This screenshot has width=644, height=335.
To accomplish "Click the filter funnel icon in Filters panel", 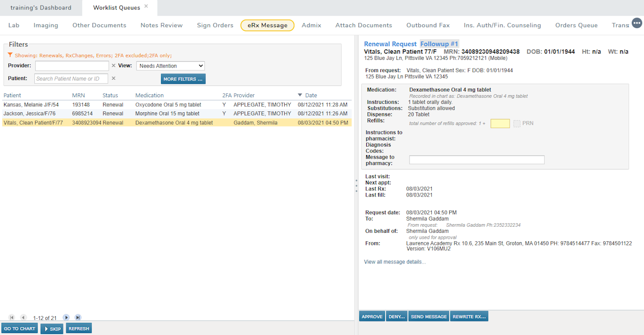I will click(x=11, y=55).
